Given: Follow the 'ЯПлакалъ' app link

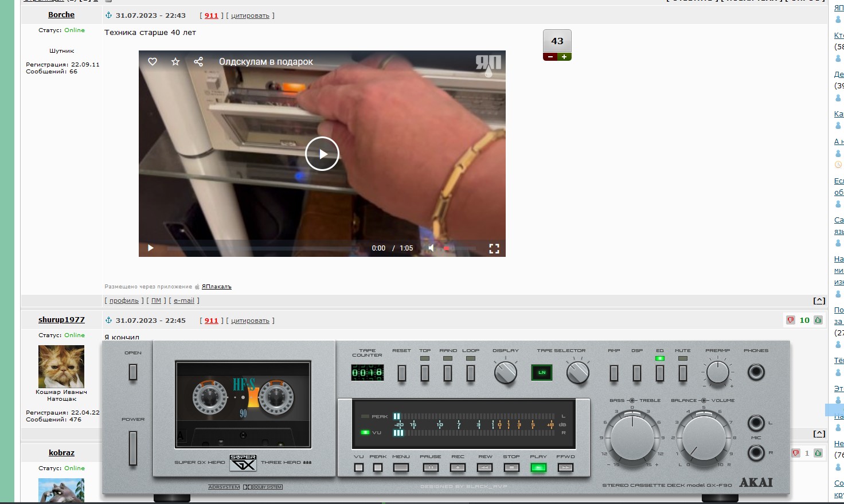Looking at the screenshot, I should click(x=217, y=287).
